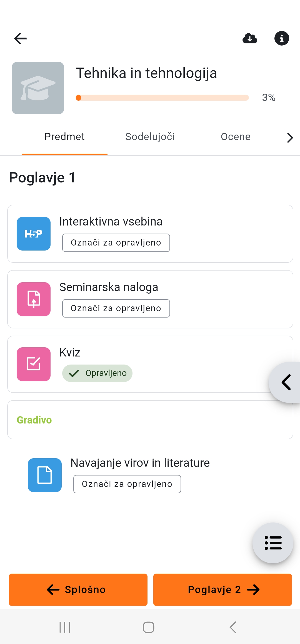Tap the blue page icon for Navajanje virov
Viewport: 300px width, 644px height.
pyautogui.click(x=45, y=475)
